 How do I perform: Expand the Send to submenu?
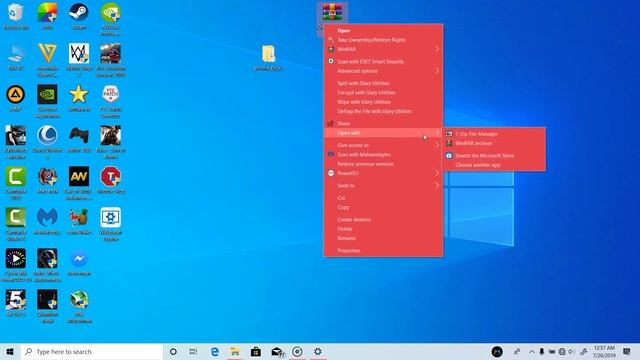383,185
